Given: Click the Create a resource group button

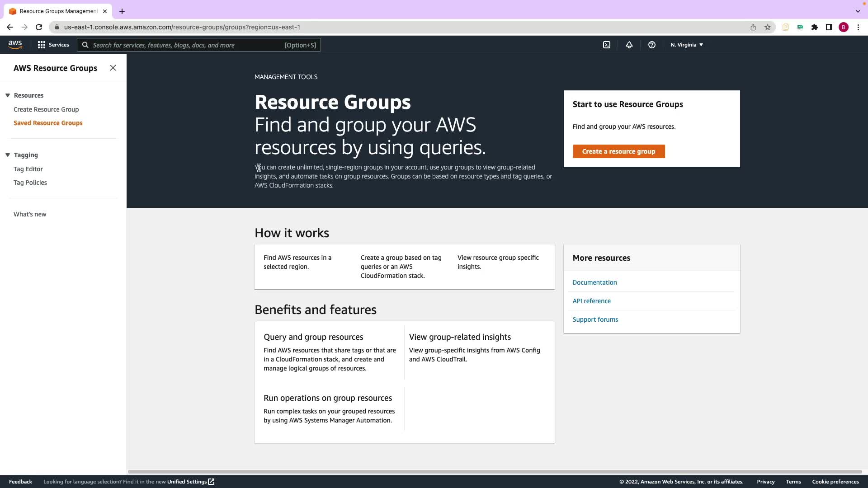Looking at the screenshot, I should [x=618, y=151].
